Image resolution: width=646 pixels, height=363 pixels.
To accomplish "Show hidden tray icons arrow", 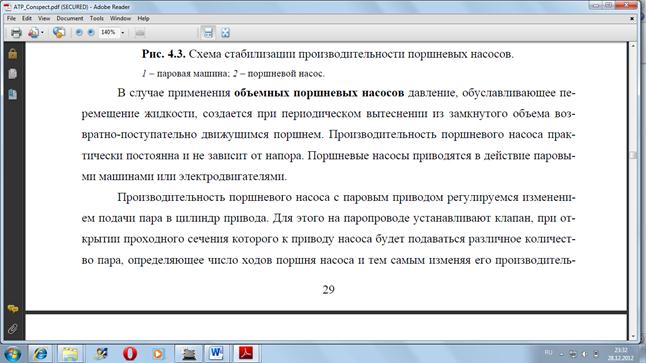I will point(562,354).
